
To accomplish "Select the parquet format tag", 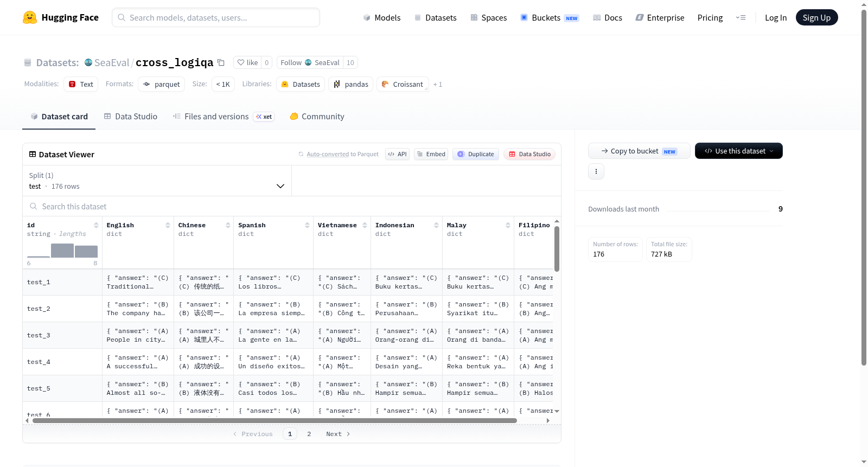I will pos(162,84).
